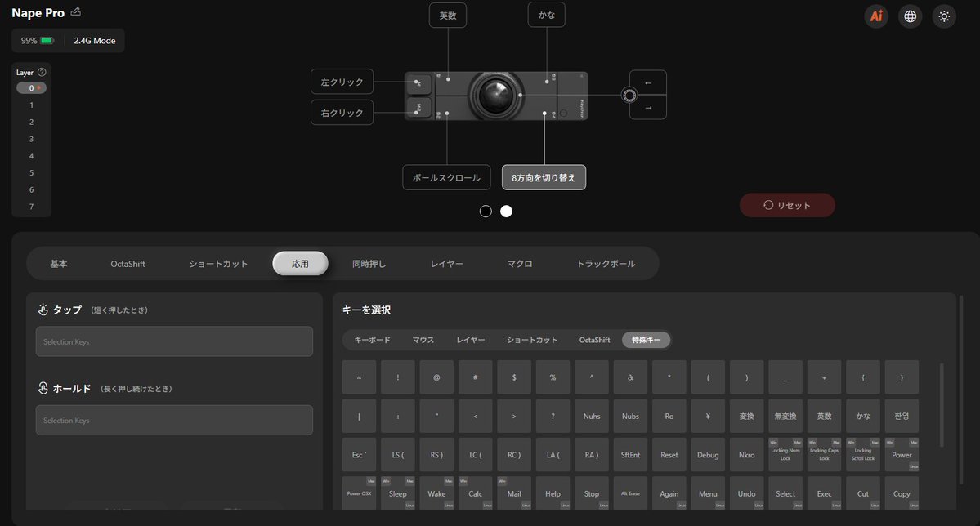The image size is (980, 526).
Task: Choose キーボード key category
Action: coord(372,340)
